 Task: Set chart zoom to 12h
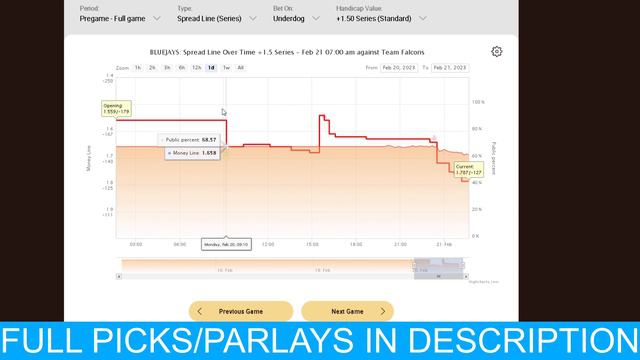196,68
